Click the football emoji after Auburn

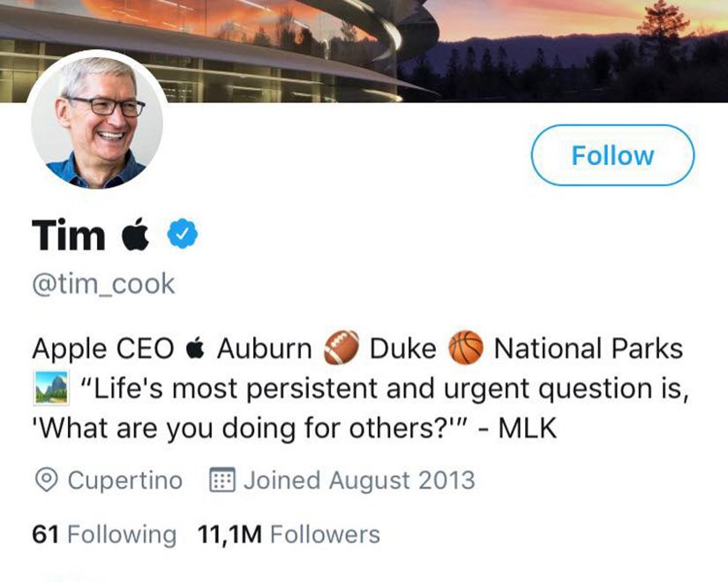pos(341,349)
